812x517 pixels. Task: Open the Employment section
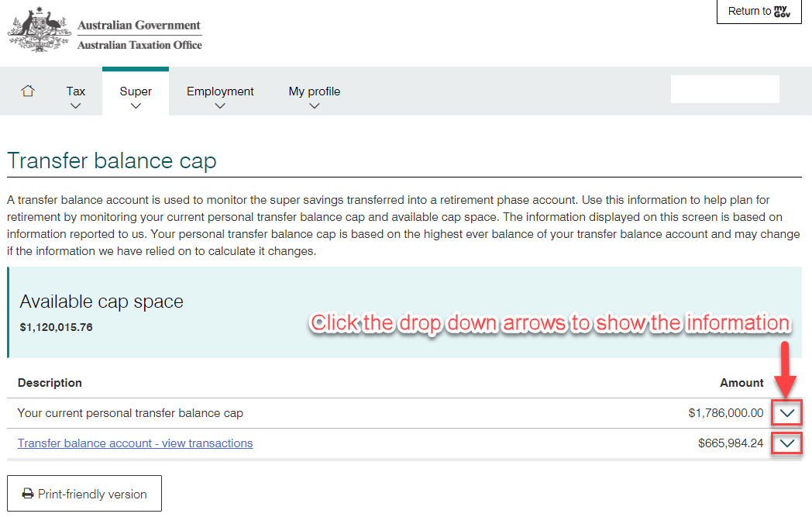tap(220, 91)
